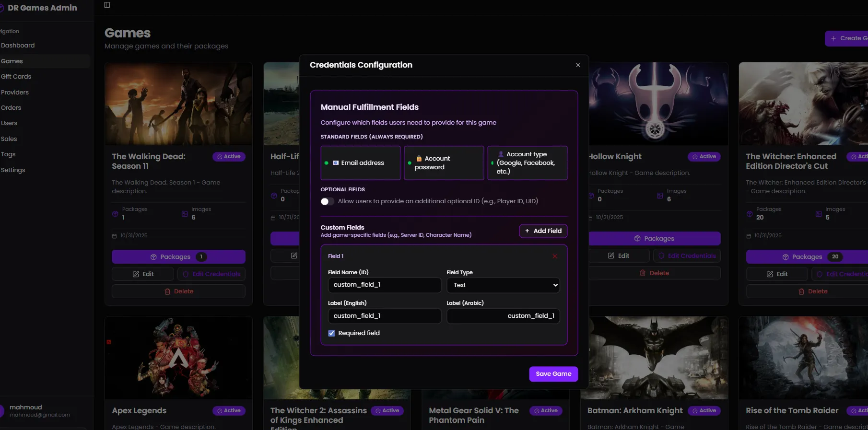Click Active badge on Metal Gear Solid card
The width and height of the screenshot is (868, 430).
pos(546,411)
